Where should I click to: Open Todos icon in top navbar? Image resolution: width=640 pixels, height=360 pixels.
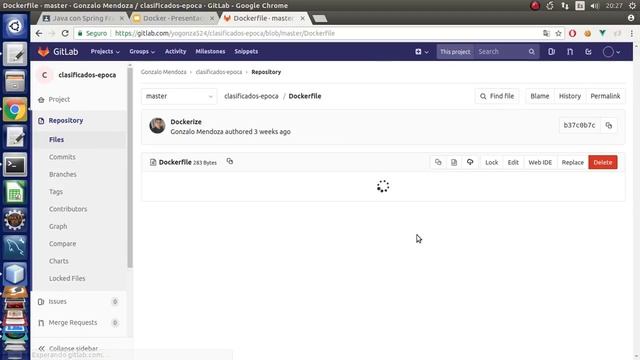tap(588, 52)
